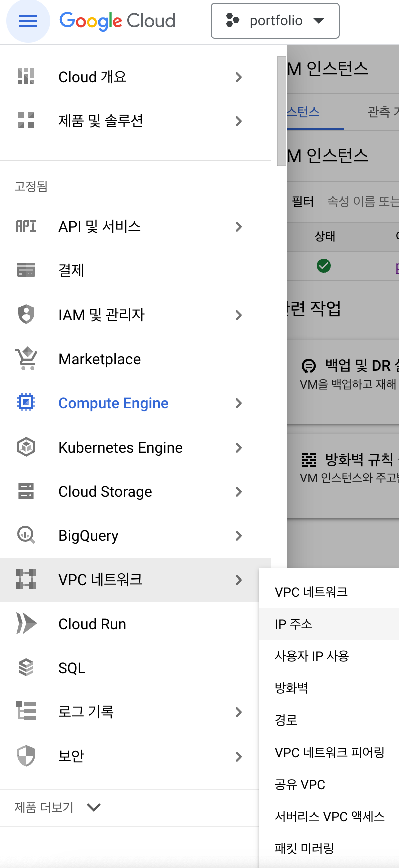Expand the BigQuery submenu arrow
Image resolution: width=399 pixels, height=868 pixels.
(x=239, y=536)
